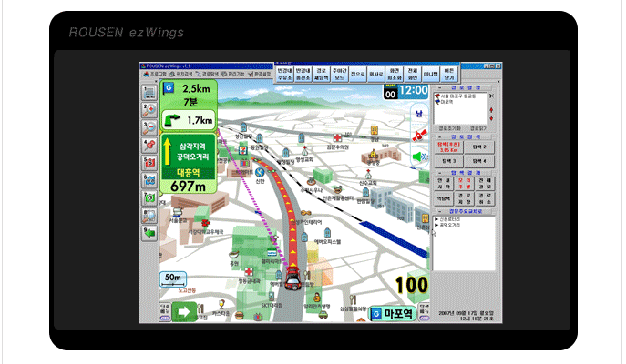The width and height of the screenshot is (626, 364).
Task: Click the green G flag button 7
Action: point(149,197)
